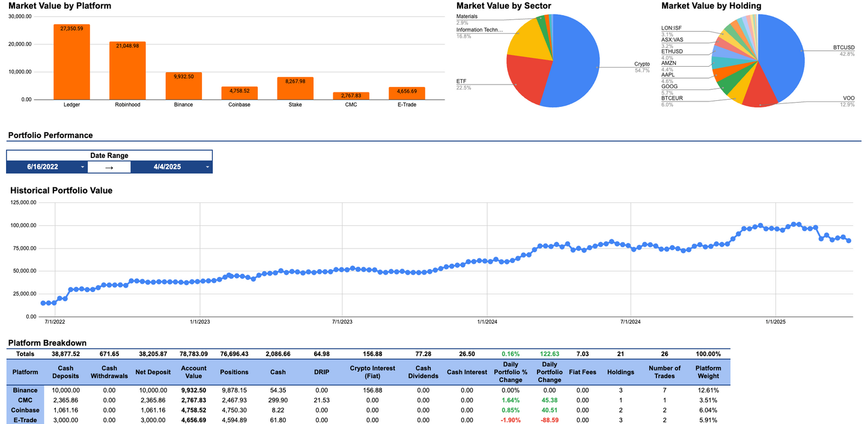The height and width of the screenshot is (424, 868).
Task: Click the Ledger bar in platform chart
Action: click(71, 62)
